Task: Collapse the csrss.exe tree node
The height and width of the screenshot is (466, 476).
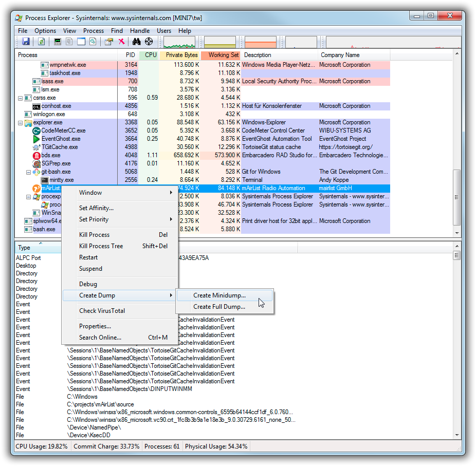Action: click(x=21, y=98)
